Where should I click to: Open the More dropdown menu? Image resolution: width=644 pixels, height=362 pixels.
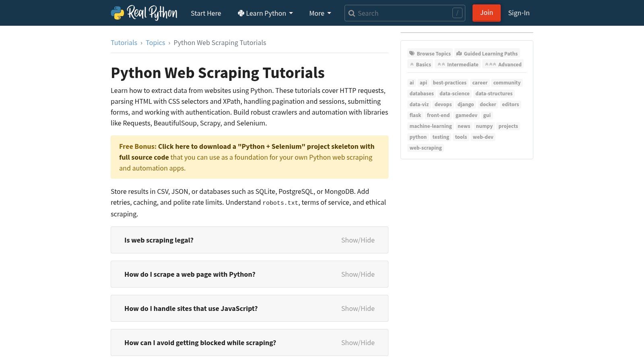(320, 13)
